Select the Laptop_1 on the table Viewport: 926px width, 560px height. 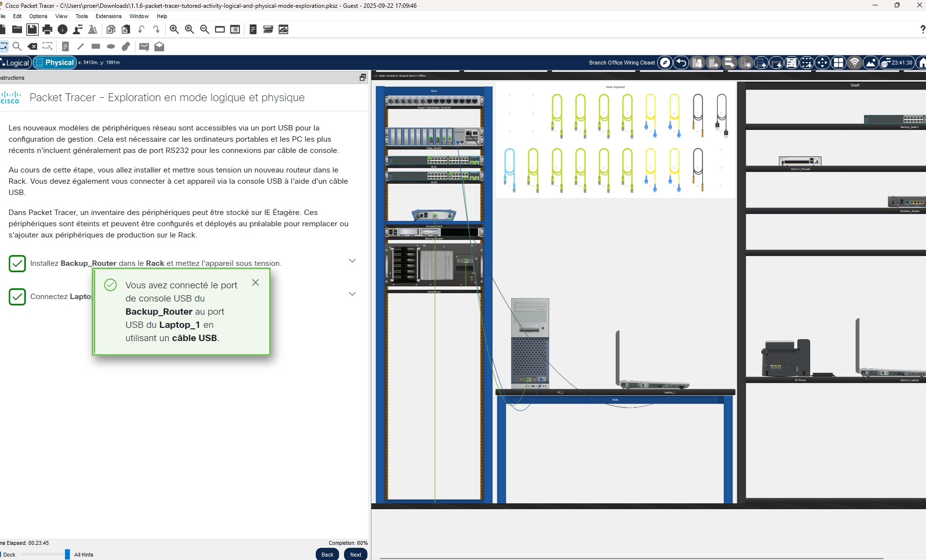pos(652,361)
